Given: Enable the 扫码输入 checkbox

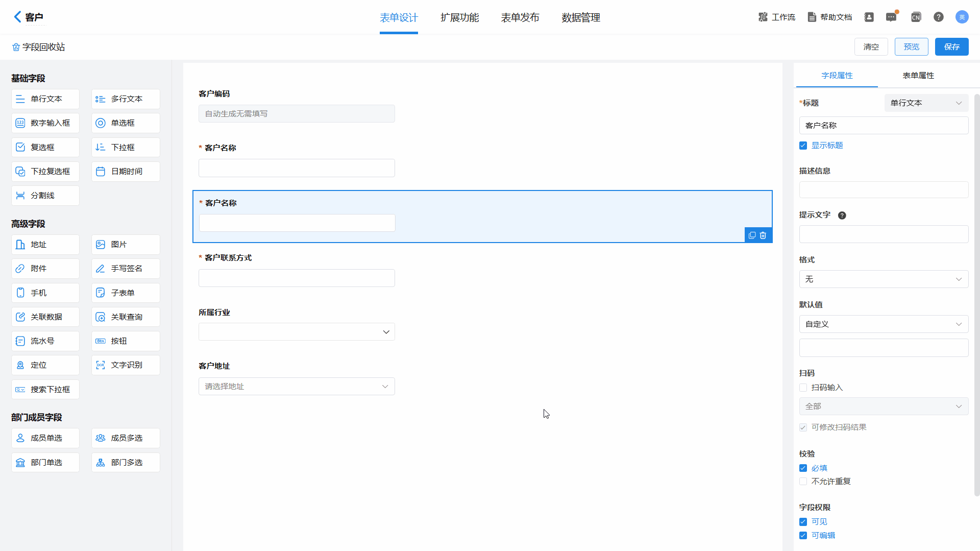Looking at the screenshot, I should tap(803, 388).
